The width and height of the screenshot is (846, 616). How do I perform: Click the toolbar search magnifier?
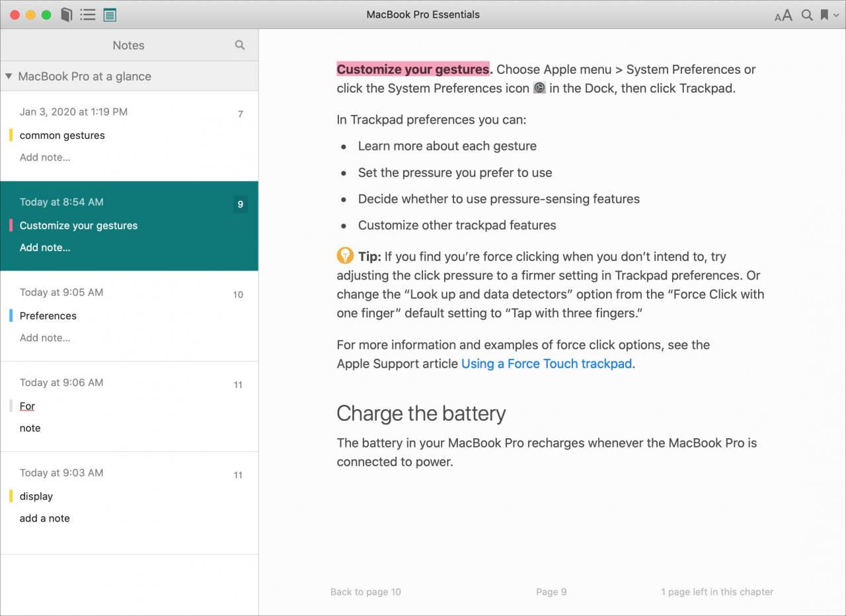pyautogui.click(x=807, y=15)
